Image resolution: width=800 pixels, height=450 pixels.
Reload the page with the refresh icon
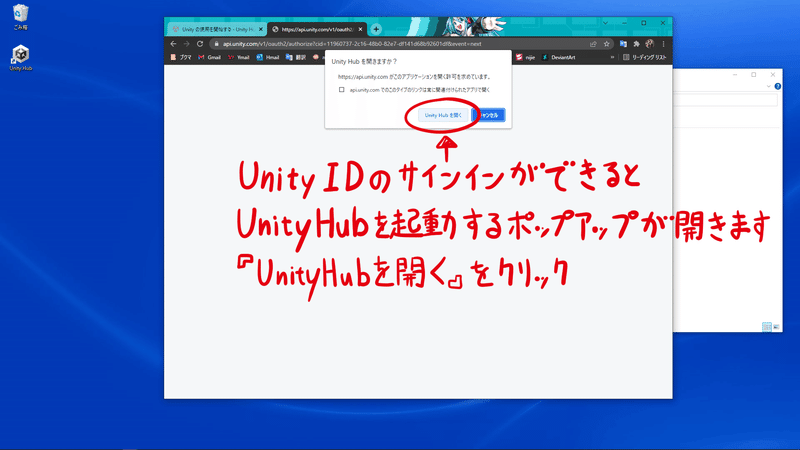click(x=200, y=44)
